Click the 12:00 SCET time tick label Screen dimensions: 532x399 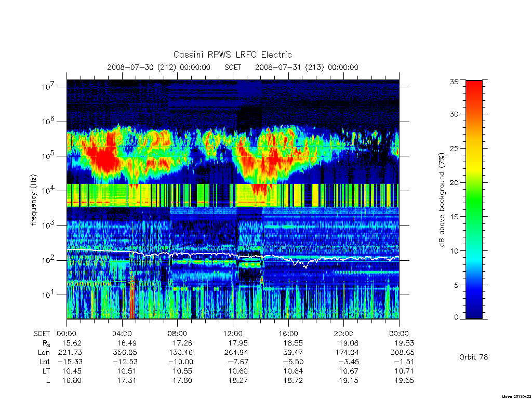(233, 334)
